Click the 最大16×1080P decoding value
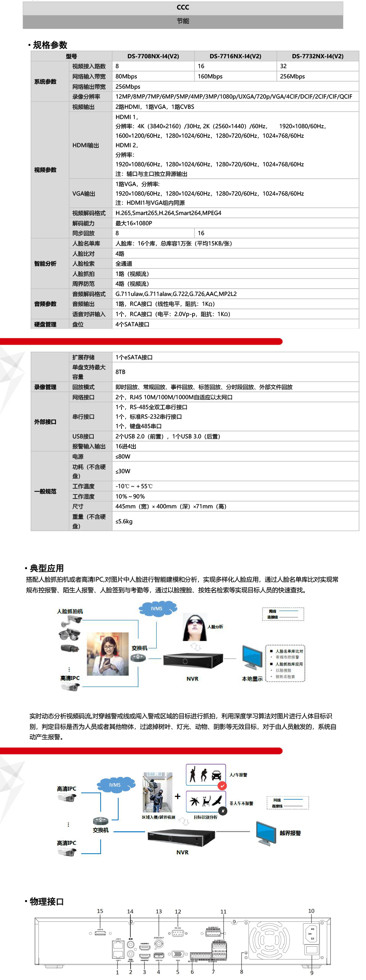Image resolution: width=366 pixels, height=980 pixels. (134, 223)
